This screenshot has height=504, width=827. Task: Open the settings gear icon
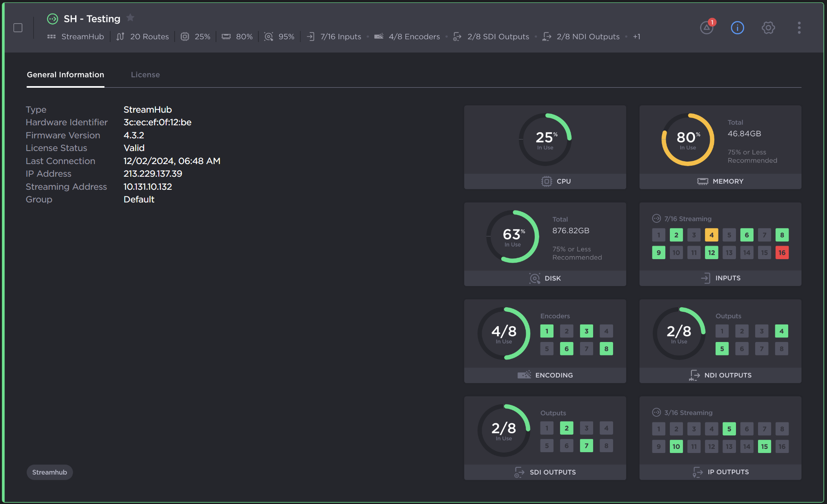point(768,28)
